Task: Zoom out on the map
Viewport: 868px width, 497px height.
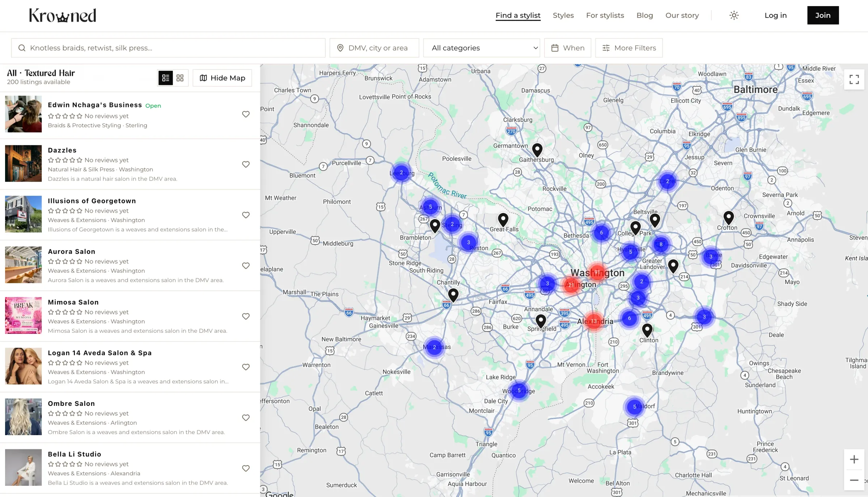Action: pos(854,480)
